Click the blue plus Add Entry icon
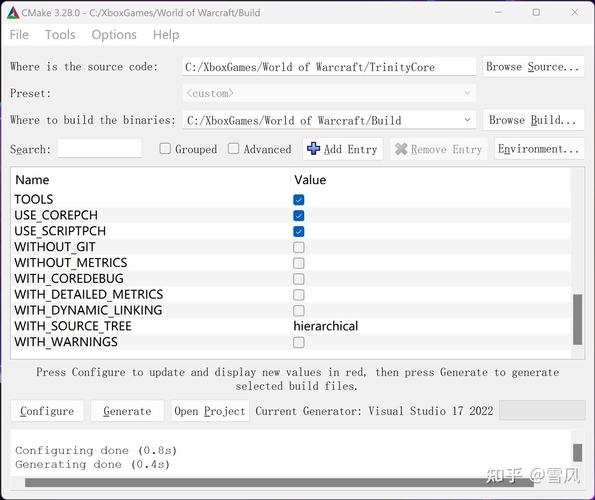This screenshot has height=500, width=595. (x=313, y=149)
